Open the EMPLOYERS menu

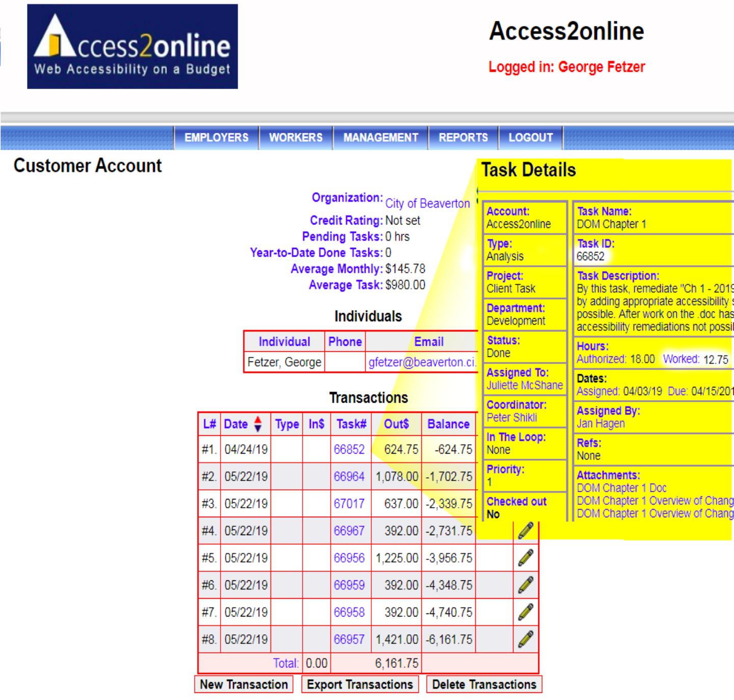(216, 137)
